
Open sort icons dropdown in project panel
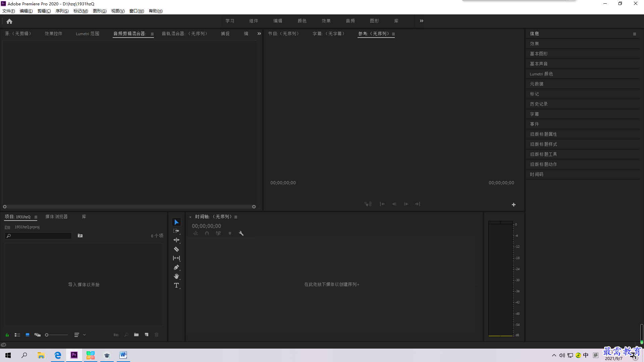coord(80,335)
